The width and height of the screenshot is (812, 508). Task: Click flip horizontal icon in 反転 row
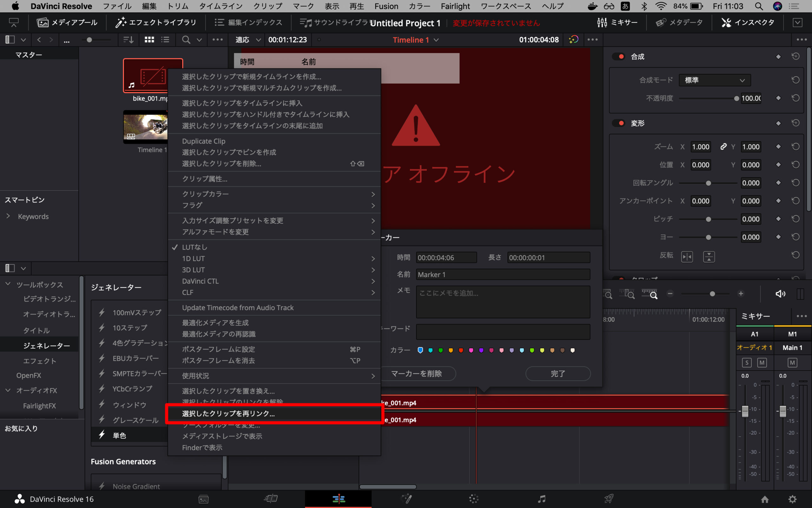pos(687,257)
